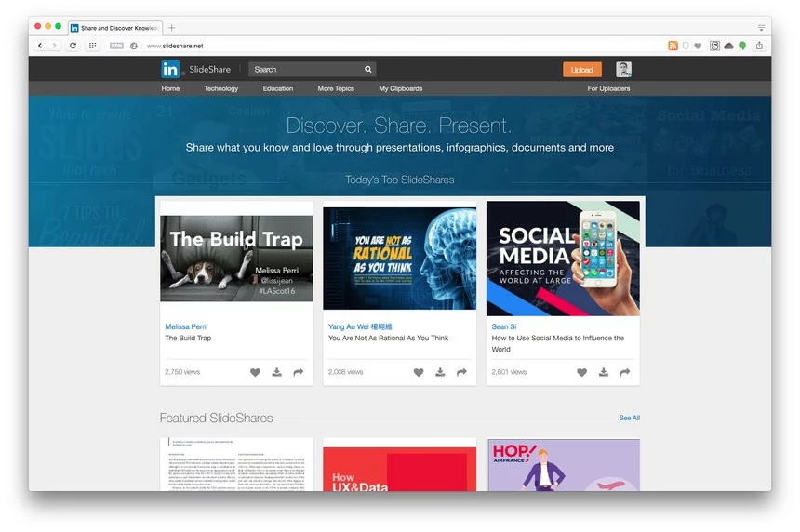Toggle the VPN badge in address bar
The height and width of the screenshot is (532, 800).
point(116,46)
